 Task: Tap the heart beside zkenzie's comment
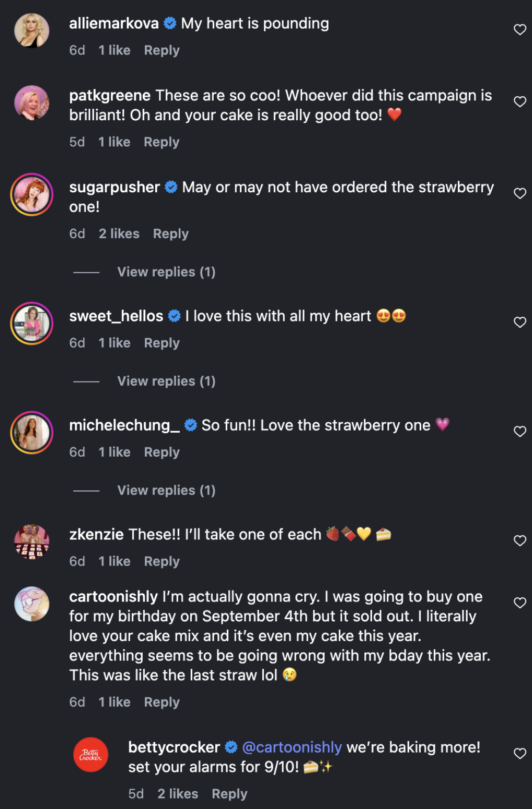pos(519,541)
